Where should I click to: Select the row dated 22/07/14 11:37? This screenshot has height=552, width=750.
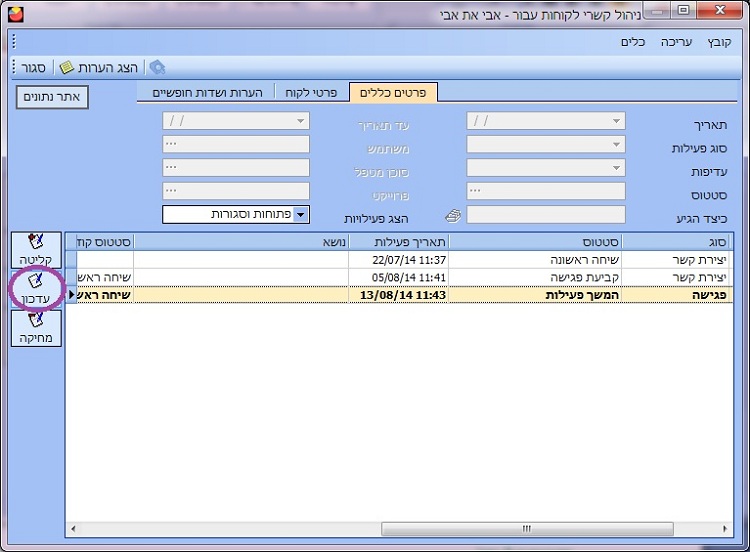[399, 260]
